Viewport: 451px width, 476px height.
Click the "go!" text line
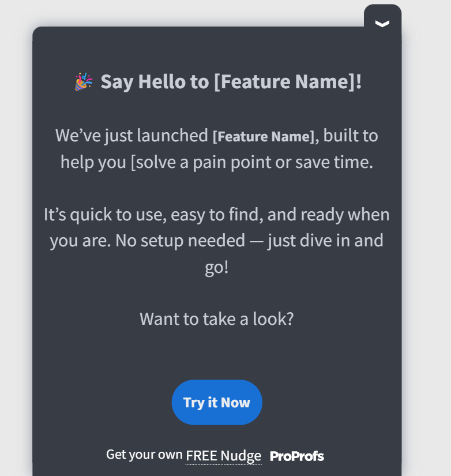click(x=217, y=268)
